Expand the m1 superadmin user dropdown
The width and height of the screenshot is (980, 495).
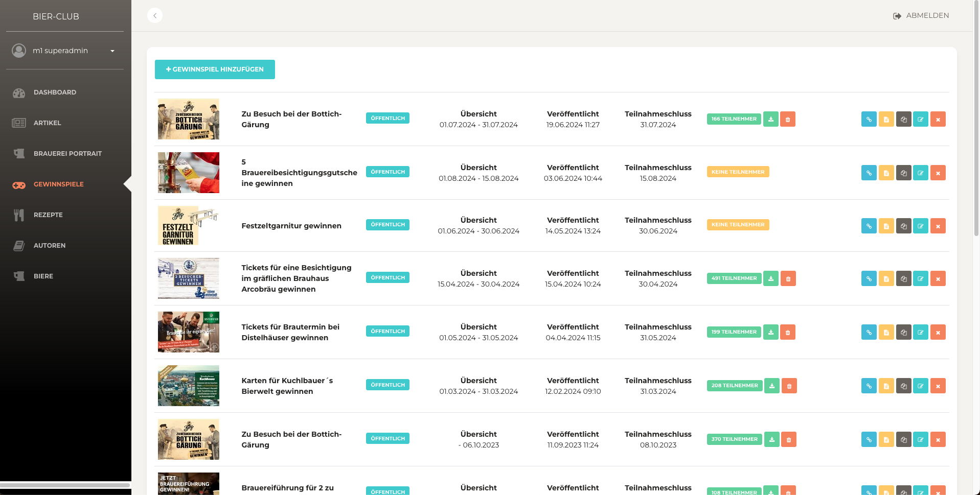(x=112, y=51)
